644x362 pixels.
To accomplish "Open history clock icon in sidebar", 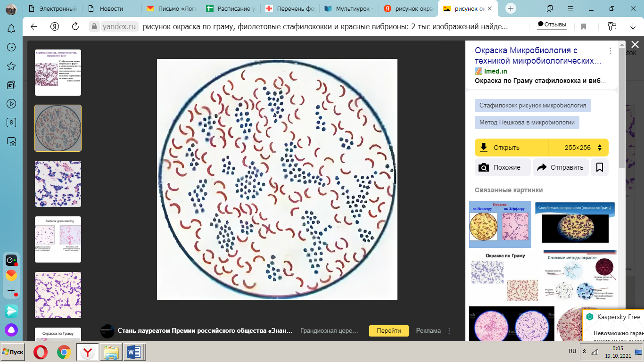I will pos(11,47).
